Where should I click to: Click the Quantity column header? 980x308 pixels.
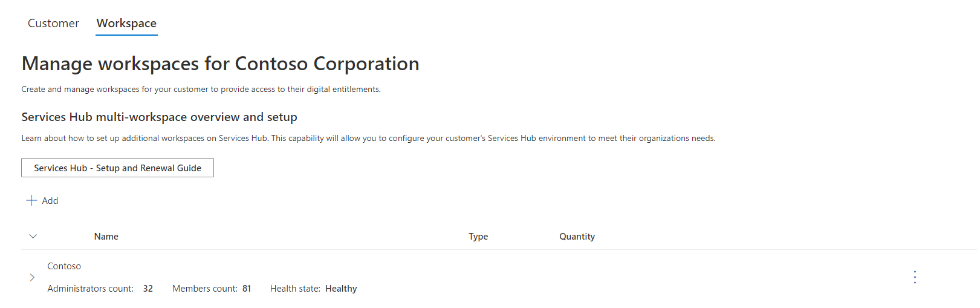[577, 237]
